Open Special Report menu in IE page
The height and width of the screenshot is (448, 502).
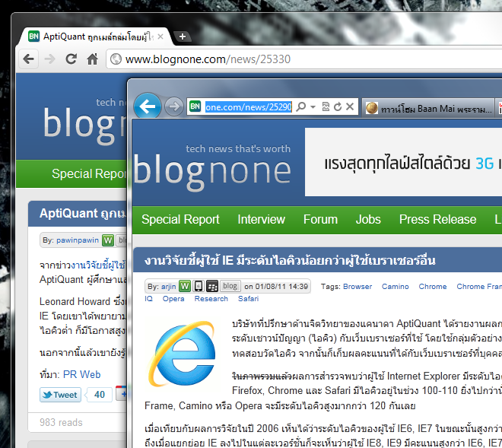[x=180, y=219]
